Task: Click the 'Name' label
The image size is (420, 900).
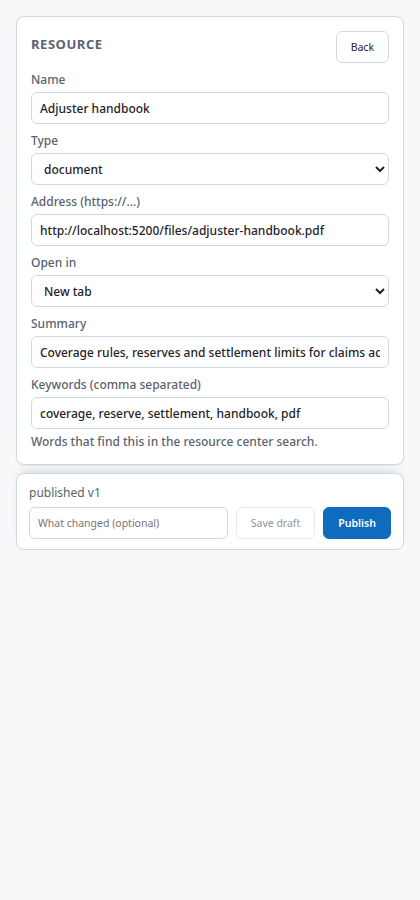Action: (48, 80)
